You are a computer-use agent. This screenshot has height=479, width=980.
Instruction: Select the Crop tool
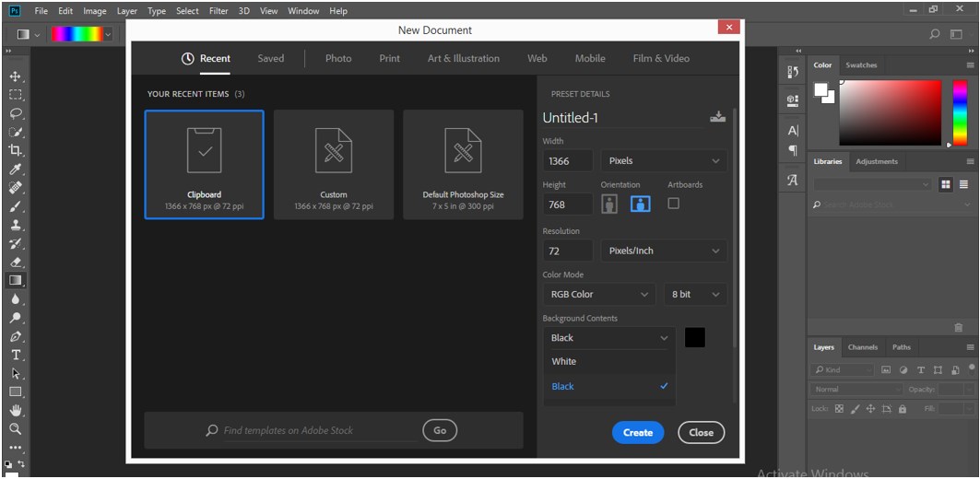tap(15, 150)
